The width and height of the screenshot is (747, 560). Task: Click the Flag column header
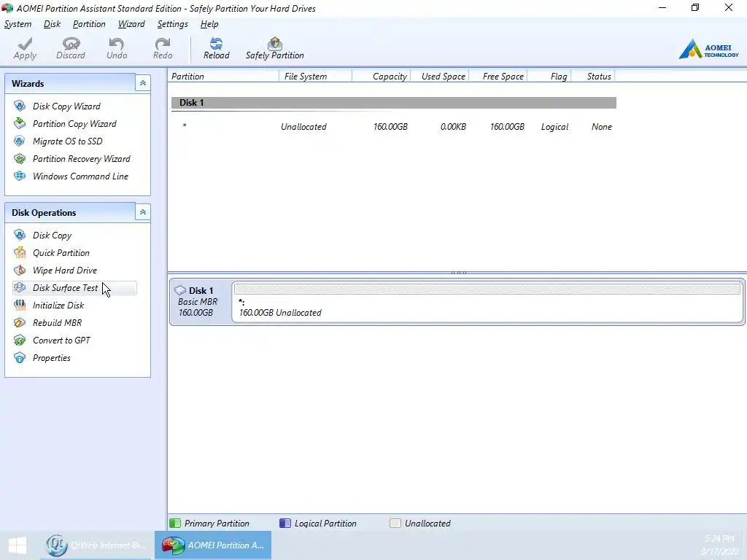point(549,76)
